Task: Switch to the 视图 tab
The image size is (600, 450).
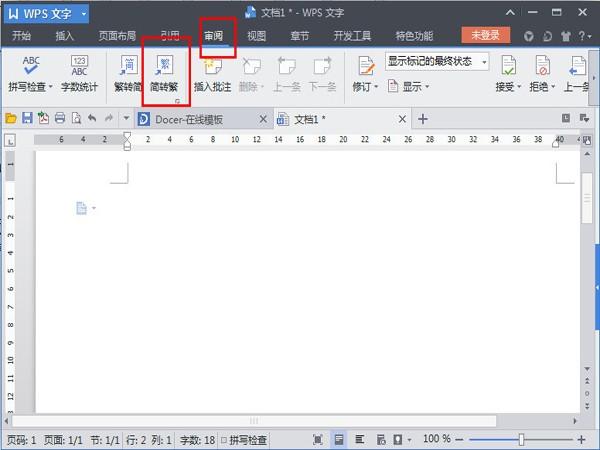Action: pos(256,36)
